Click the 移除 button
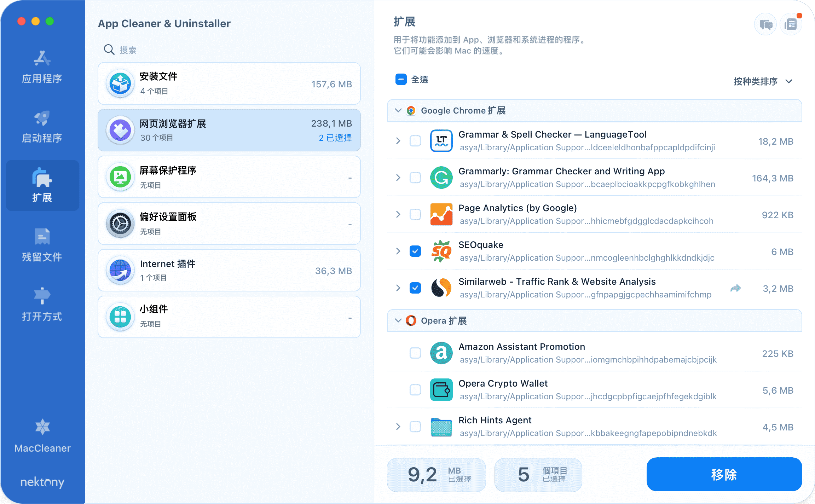Screen dimensions: 815x504 pyautogui.click(x=724, y=474)
